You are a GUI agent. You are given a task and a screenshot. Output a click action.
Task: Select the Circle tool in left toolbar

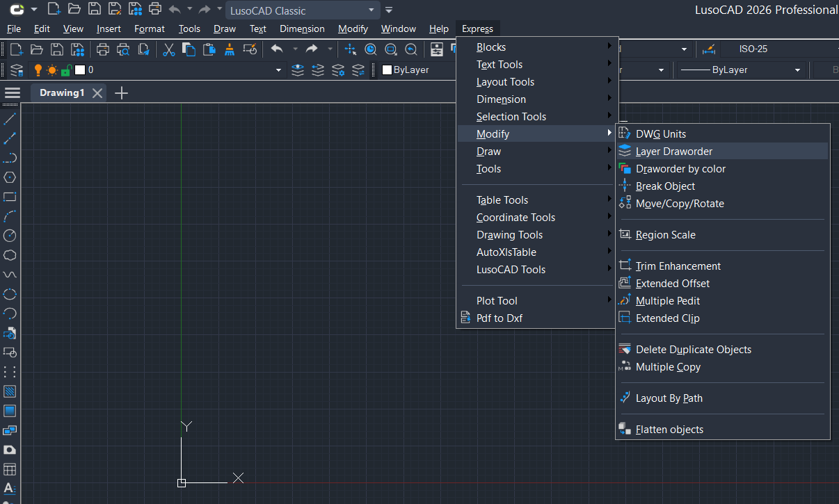tap(10, 236)
